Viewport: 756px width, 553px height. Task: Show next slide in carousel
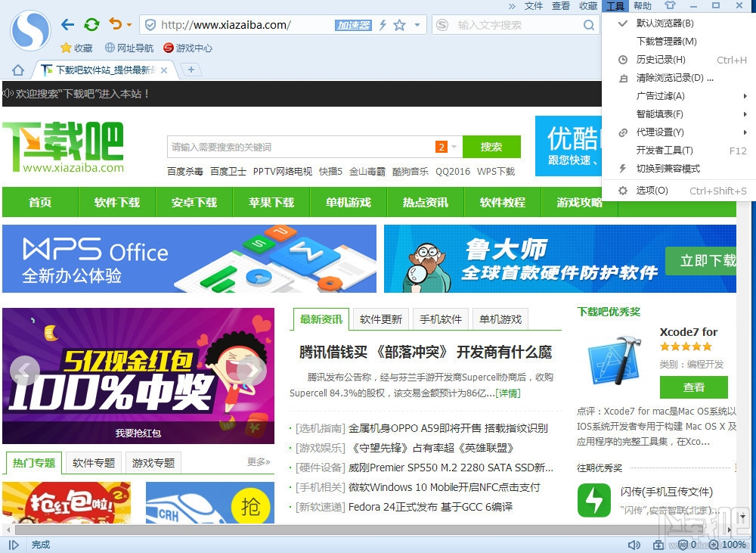(x=251, y=371)
